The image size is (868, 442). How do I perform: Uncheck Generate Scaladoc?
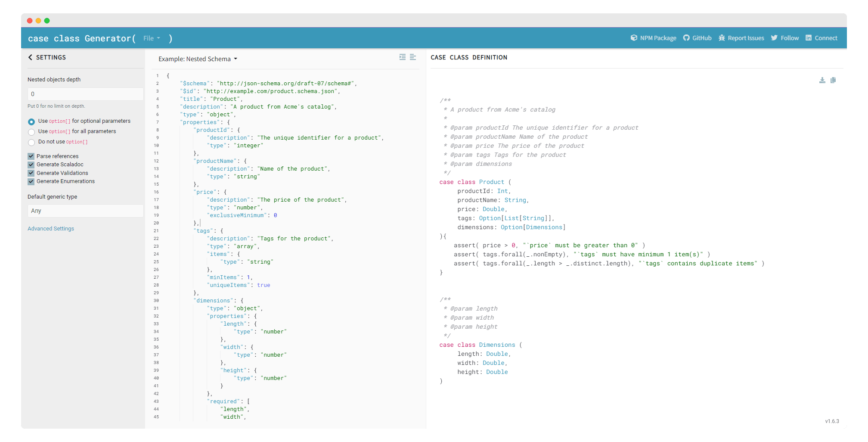pyautogui.click(x=31, y=165)
